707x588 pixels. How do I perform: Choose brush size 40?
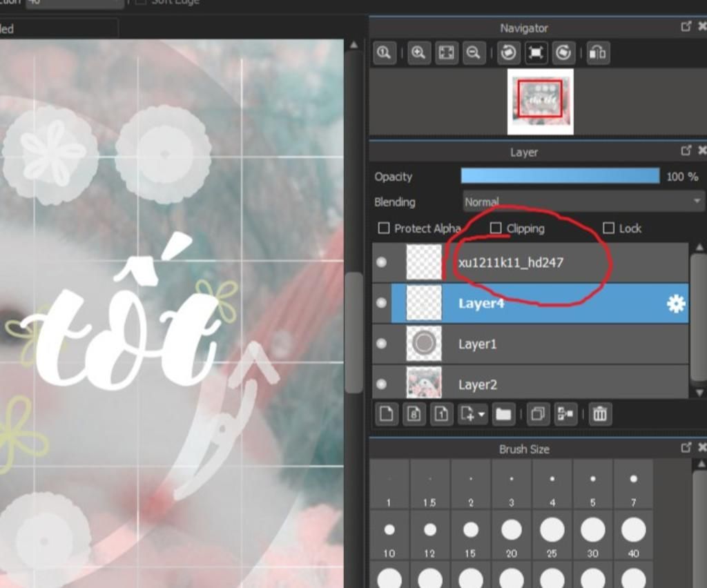click(x=633, y=536)
